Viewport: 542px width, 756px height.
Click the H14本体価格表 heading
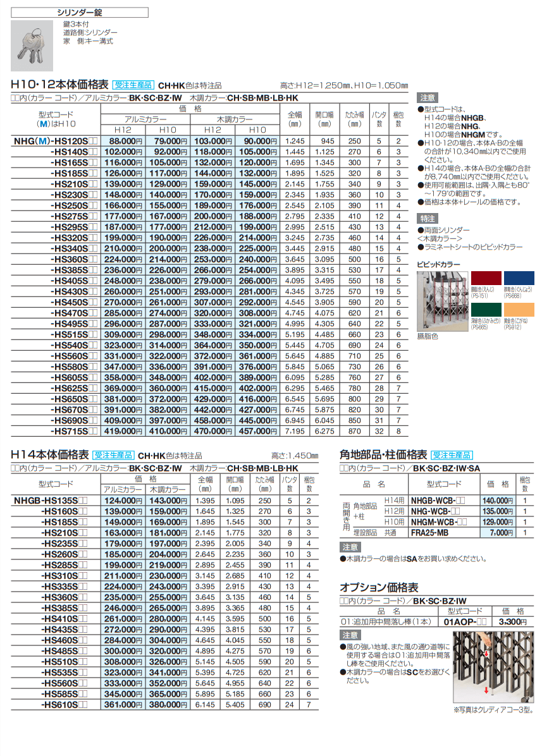[50, 454]
